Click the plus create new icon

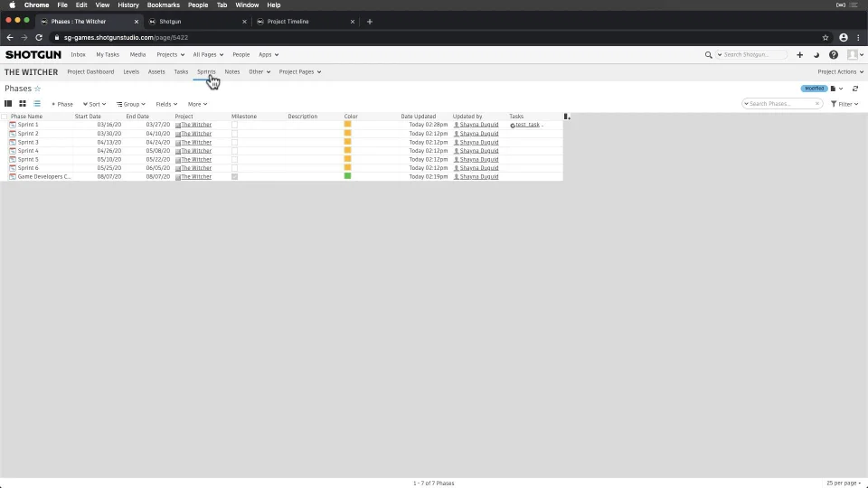point(799,55)
